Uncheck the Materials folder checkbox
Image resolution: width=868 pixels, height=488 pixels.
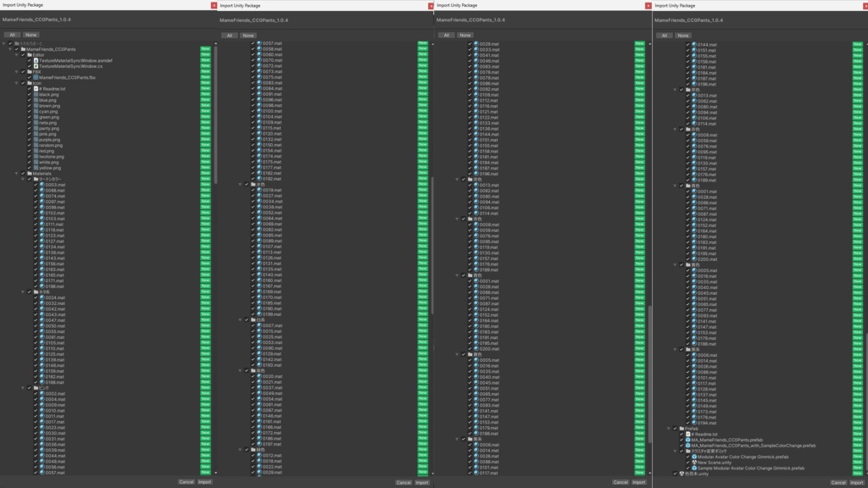click(x=23, y=173)
